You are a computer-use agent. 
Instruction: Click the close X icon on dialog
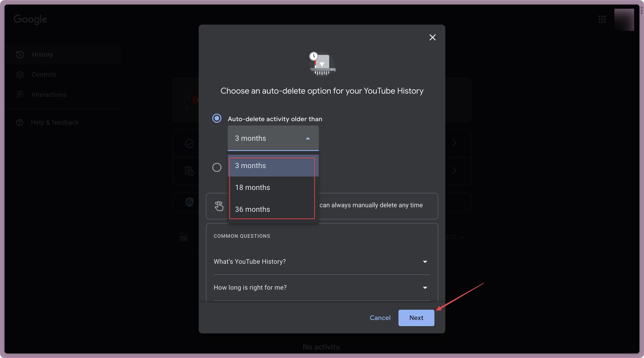click(x=432, y=38)
